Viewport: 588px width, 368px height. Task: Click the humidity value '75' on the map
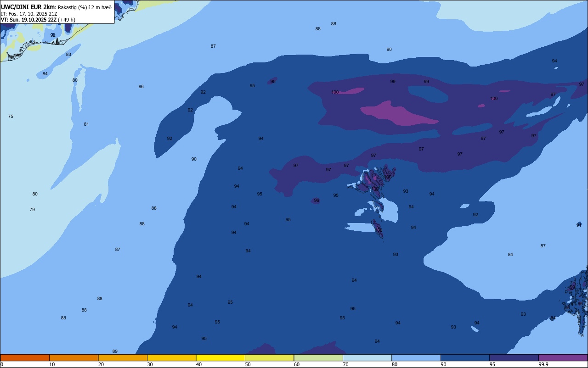pyautogui.click(x=11, y=117)
